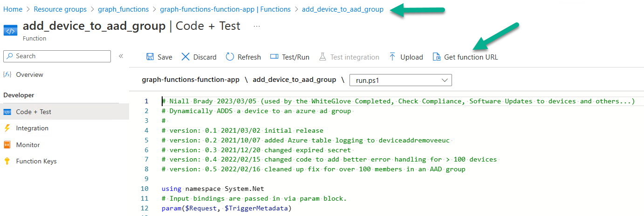Viewport: 644px width, 216px height.
Task: Click the sidebar Search field
Action: click(x=57, y=56)
